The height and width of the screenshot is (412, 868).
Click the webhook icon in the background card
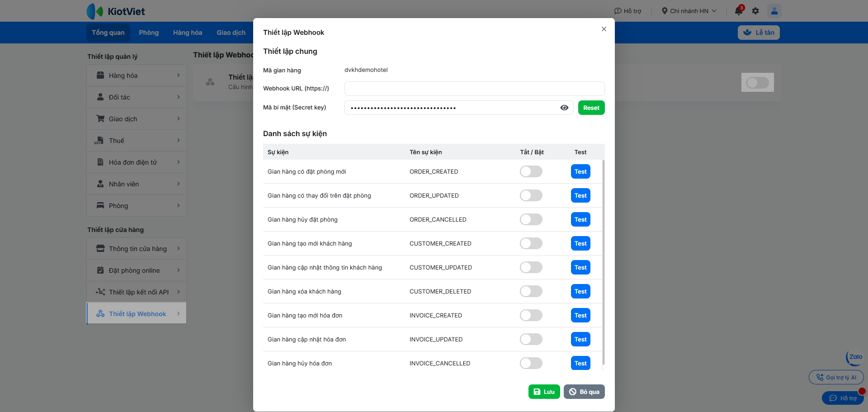point(210,82)
